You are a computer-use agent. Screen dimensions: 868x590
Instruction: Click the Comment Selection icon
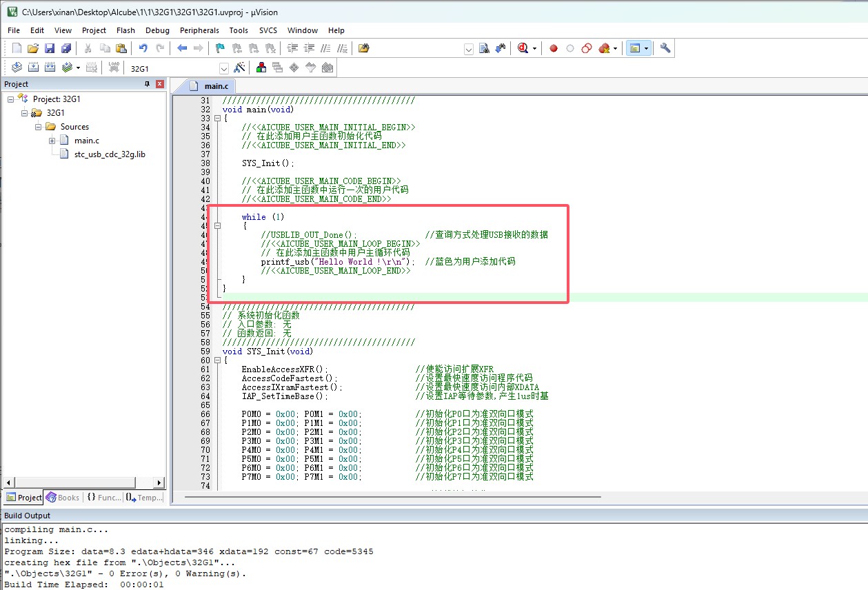point(325,48)
